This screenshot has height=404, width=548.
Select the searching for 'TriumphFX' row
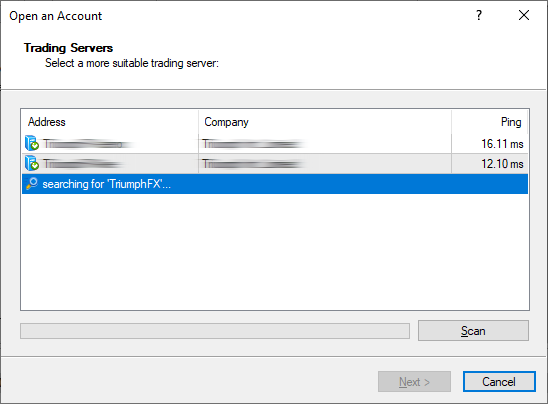pos(275,184)
